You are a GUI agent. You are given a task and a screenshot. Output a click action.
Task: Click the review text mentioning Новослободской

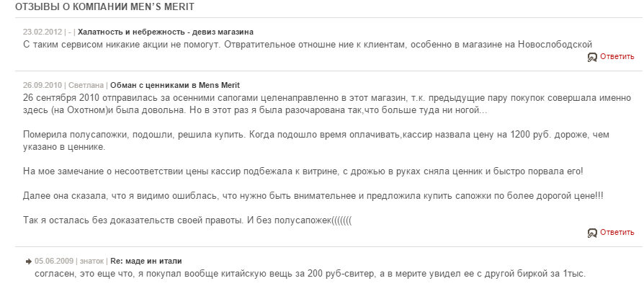307,45
